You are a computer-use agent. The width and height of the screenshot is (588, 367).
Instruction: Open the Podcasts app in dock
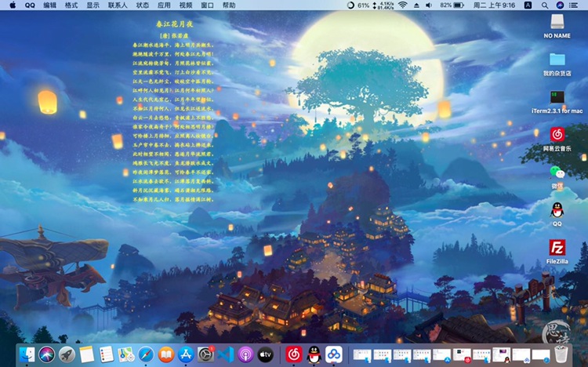[245, 354]
